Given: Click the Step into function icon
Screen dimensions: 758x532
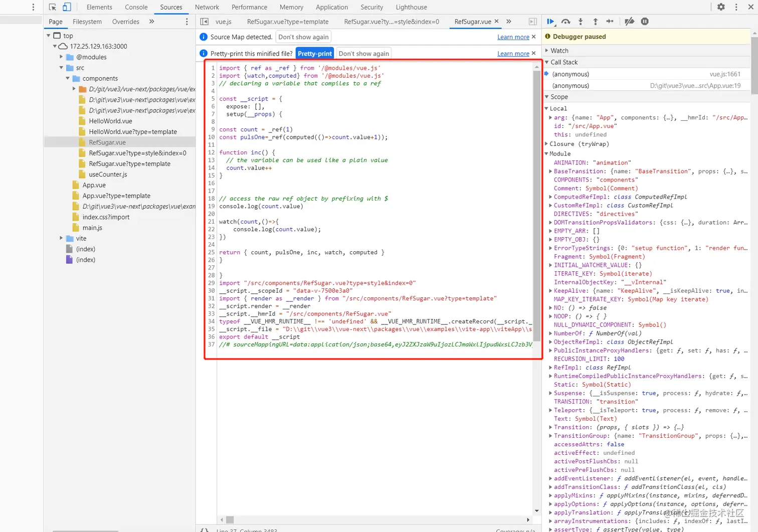Looking at the screenshot, I should click(581, 22).
